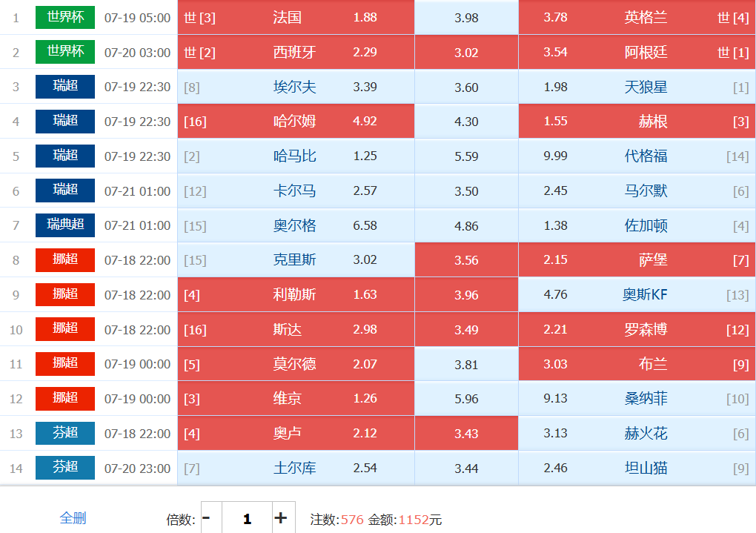This screenshot has height=533, width=756.
Task: Click the 世界杯 league tag in row 1
Action: (x=65, y=17)
